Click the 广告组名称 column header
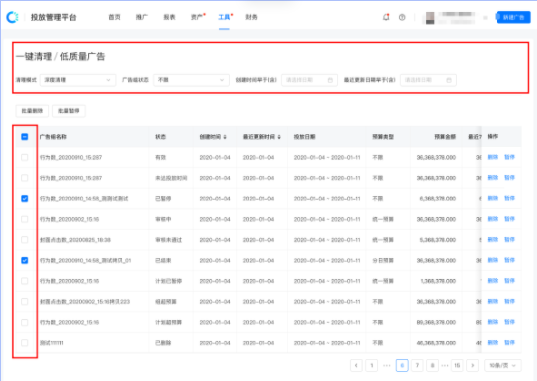The width and height of the screenshot is (537, 381). (53, 137)
